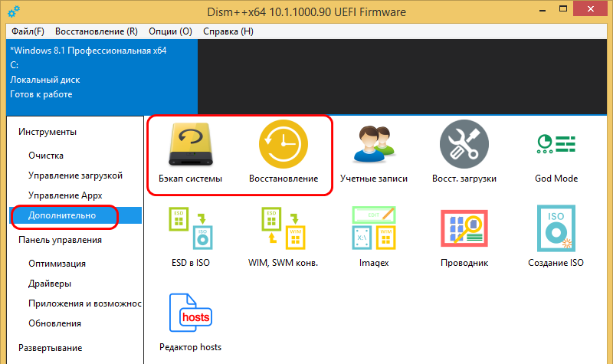Close the Dism++ window
613x364 pixels.
pyautogui.click(x=590, y=8)
